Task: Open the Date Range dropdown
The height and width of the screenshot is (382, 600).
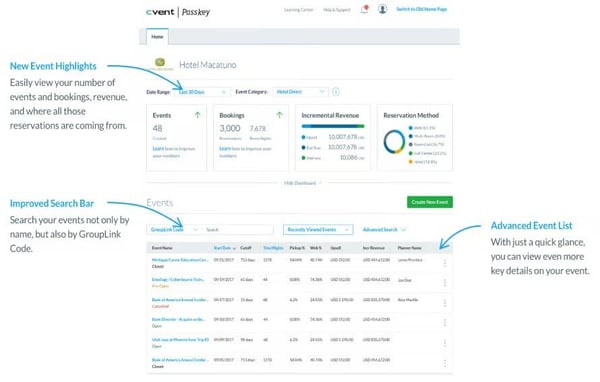Action: point(202,92)
